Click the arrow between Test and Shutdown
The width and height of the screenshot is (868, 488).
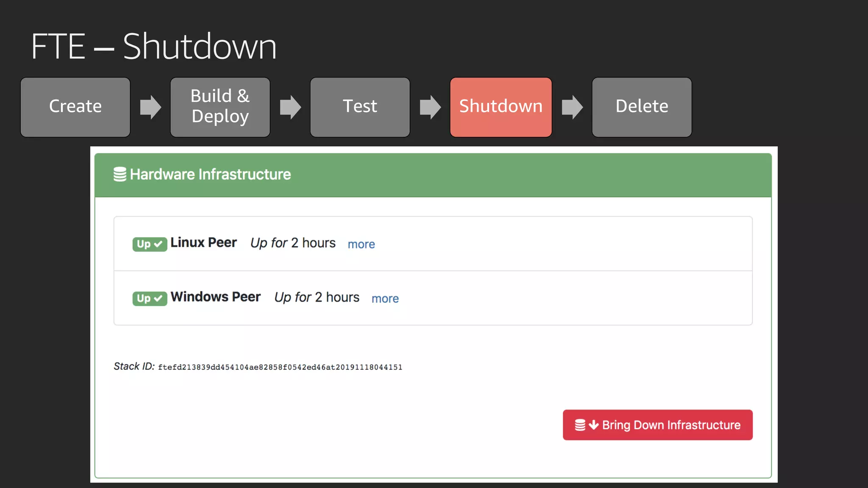point(430,107)
